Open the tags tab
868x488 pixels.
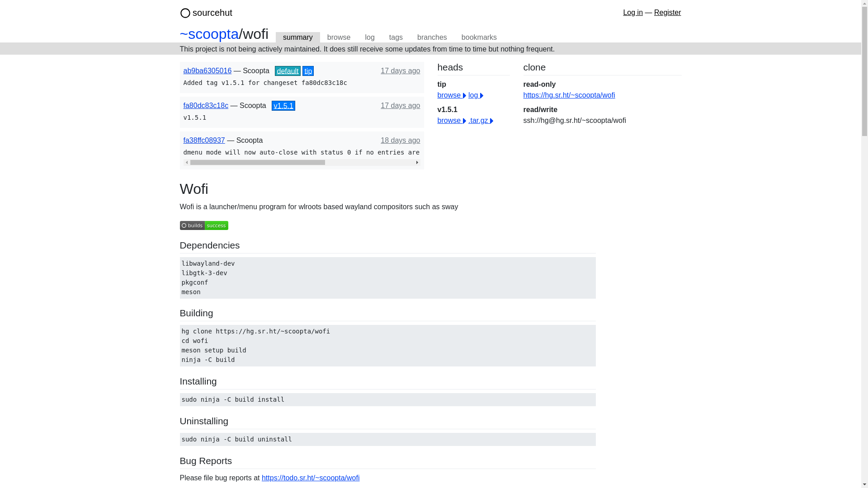point(396,38)
